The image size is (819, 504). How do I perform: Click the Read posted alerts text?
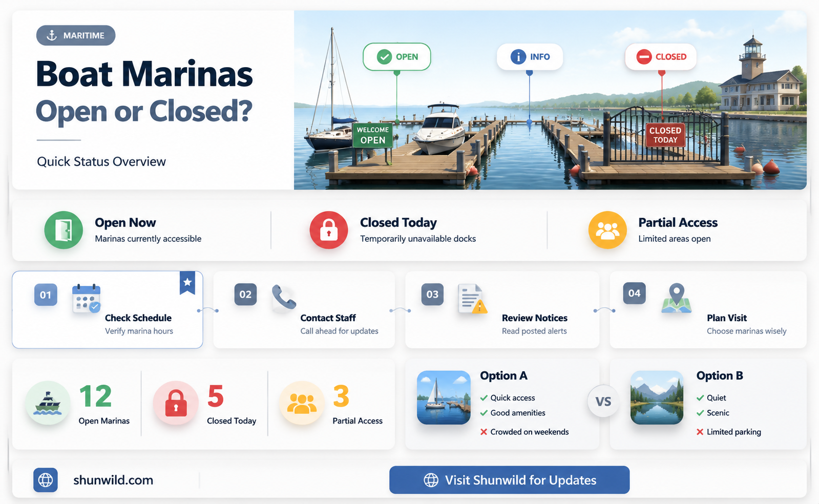[x=534, y=331]
